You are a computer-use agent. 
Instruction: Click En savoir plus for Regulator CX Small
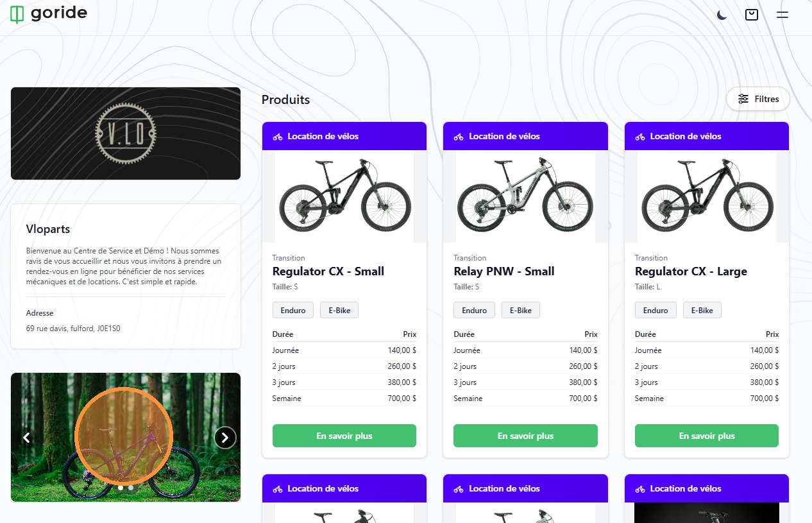344,436
